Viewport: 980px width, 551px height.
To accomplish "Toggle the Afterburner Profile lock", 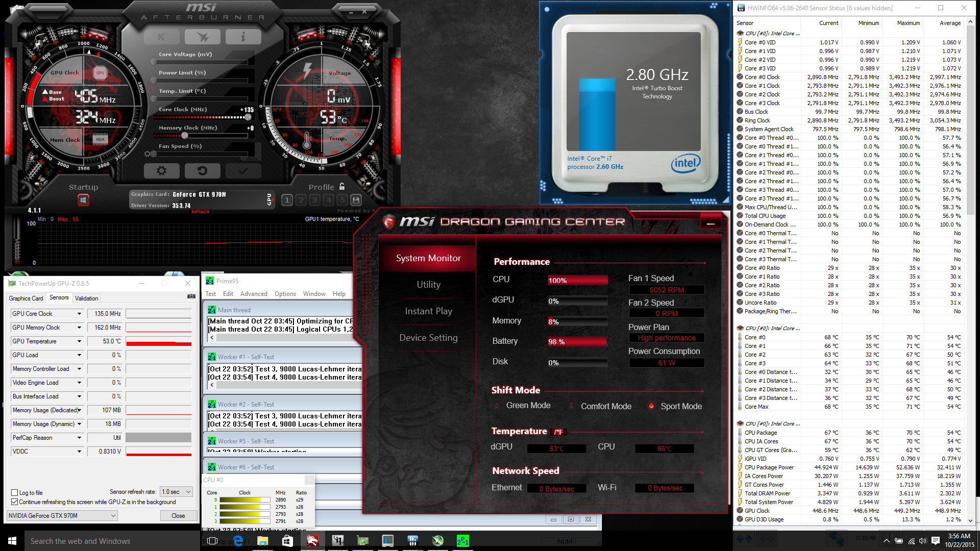I will click(x=342, y=187).
